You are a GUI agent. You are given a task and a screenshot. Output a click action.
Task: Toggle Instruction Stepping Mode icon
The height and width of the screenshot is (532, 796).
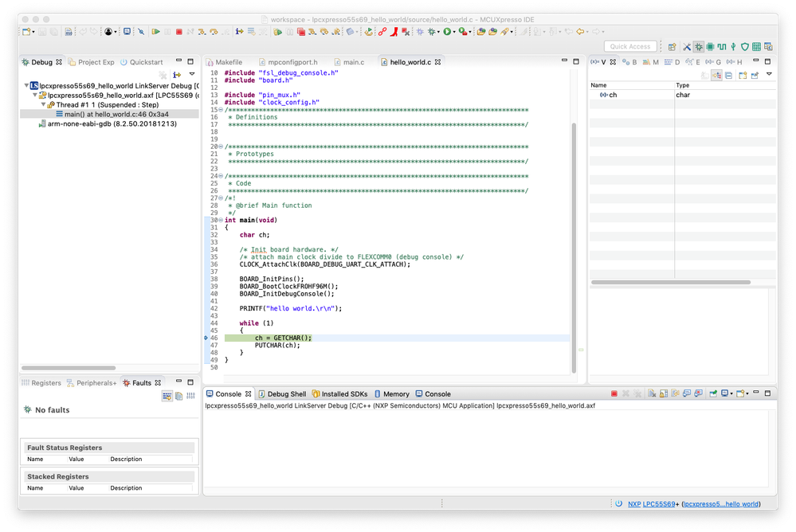coord(239,32)
